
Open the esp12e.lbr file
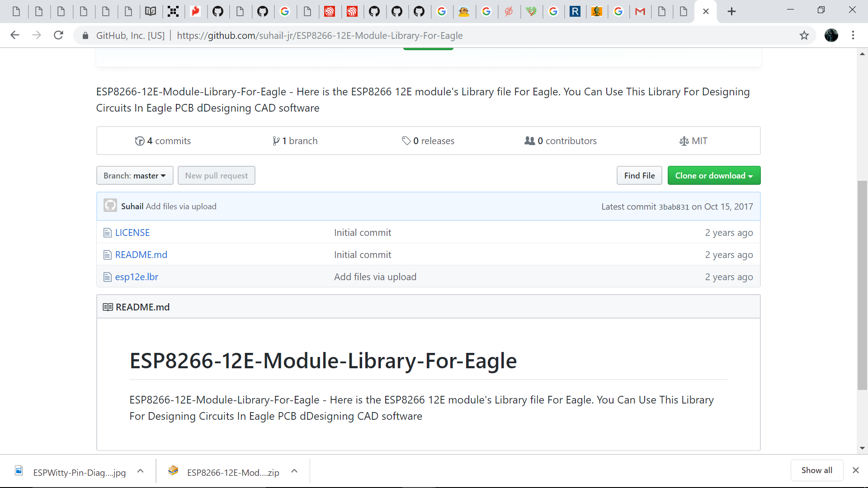click(137, 277)
